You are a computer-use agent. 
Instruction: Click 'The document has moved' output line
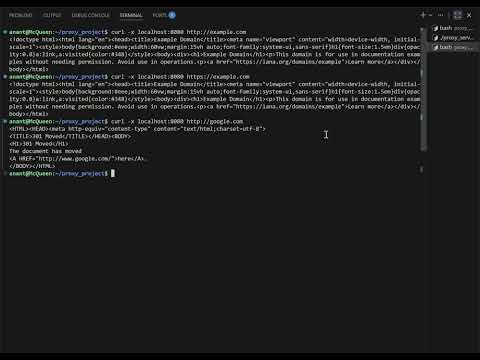point(45,151)
